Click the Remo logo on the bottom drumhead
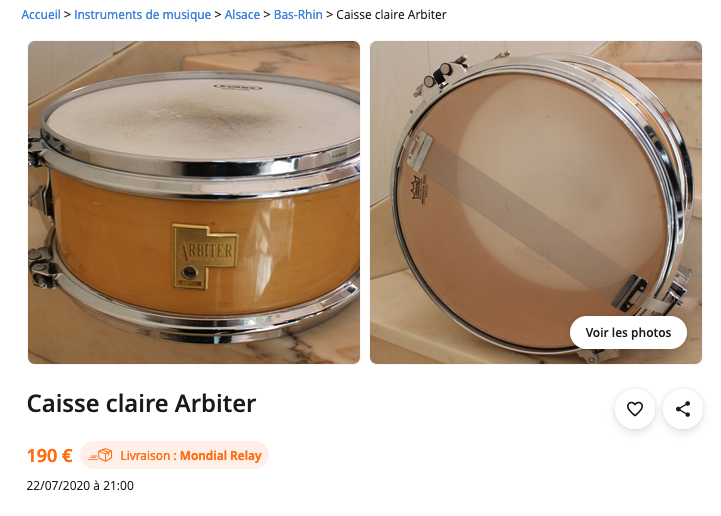 [x=418, y=189]
